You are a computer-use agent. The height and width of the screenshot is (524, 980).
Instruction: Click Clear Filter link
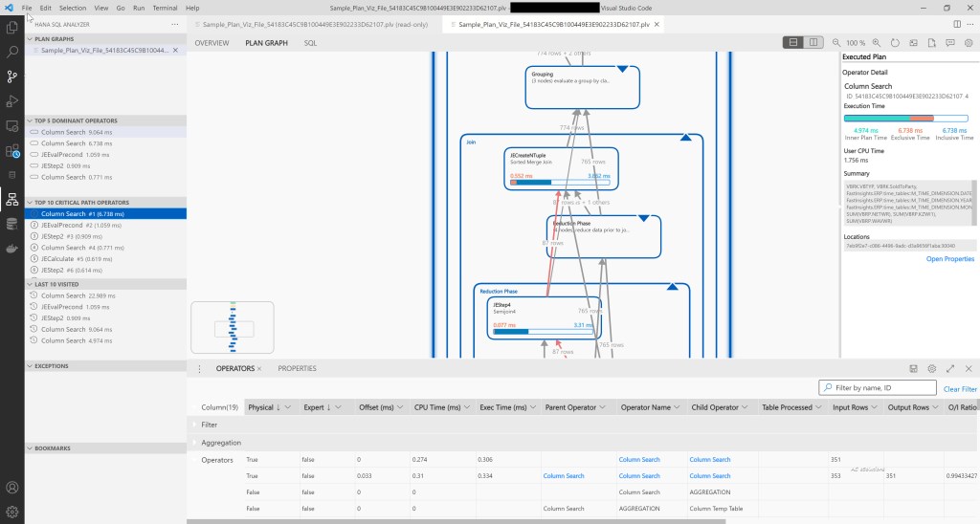click(x=960, y=389)
